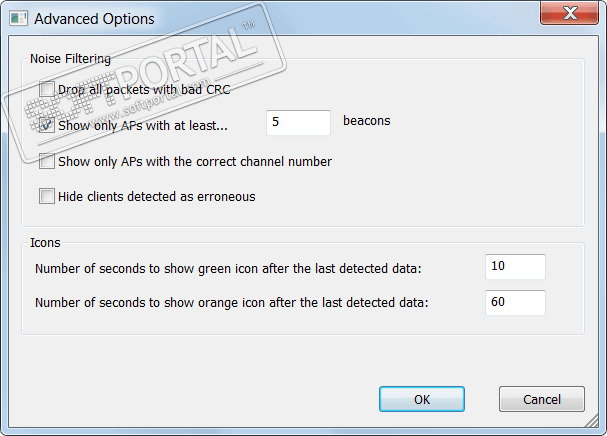Click 'Show only APs with the correct channel number' text
607x436 pixels.
pos(195,161)
